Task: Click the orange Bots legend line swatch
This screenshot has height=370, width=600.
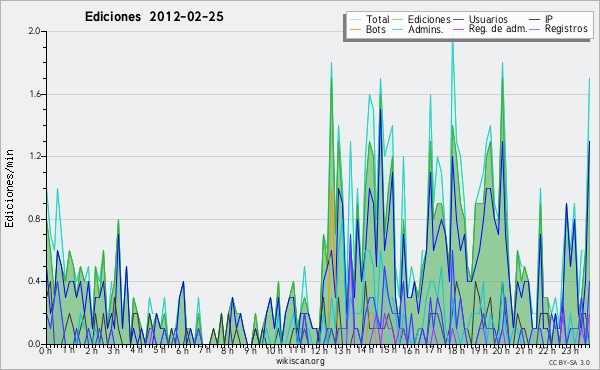Action: (x=355, y=29)
